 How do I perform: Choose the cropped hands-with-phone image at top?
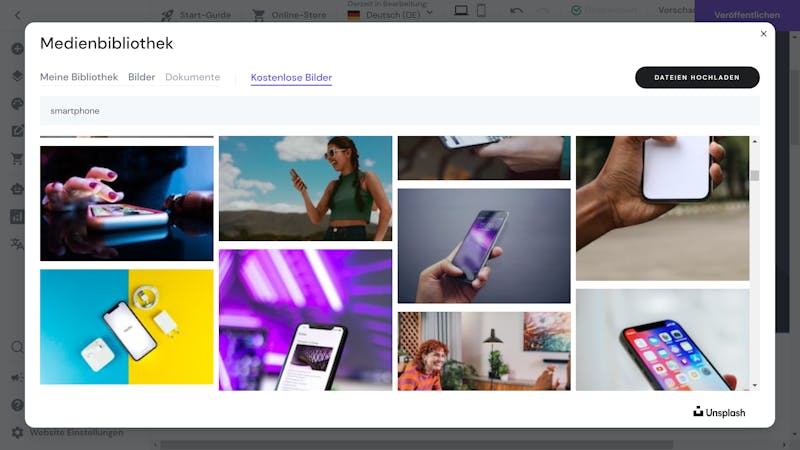pos(484,158)
